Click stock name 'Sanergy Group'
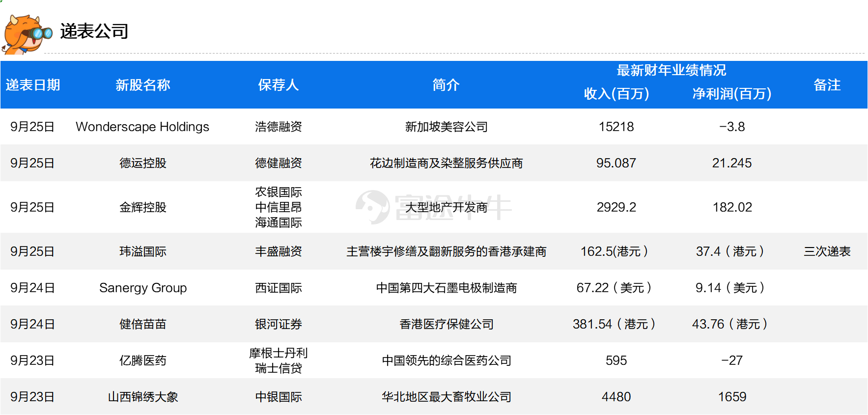The image size is (868, 415). tap(143, 288)
